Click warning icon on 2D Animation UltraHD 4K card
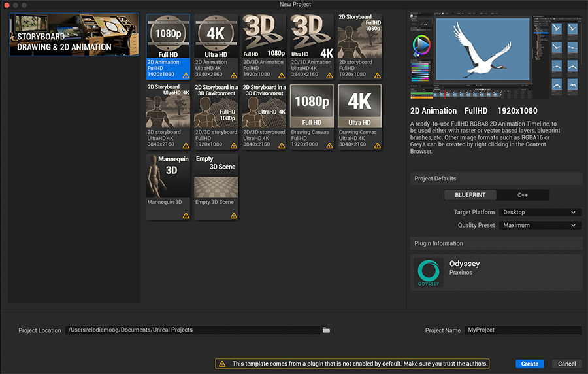 pyautogui.click(x=234, y=76)
